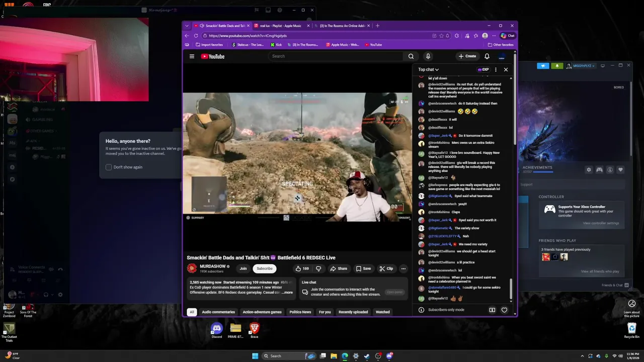
Task: Show hidden system tray icons chevron
Action: pyautogui.click(x=583, y=356)
